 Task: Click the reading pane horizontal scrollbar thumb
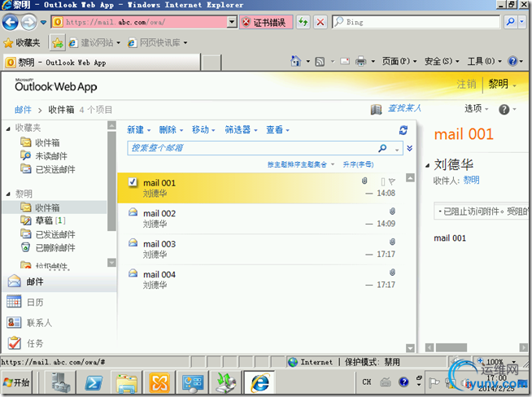point(451,347)
